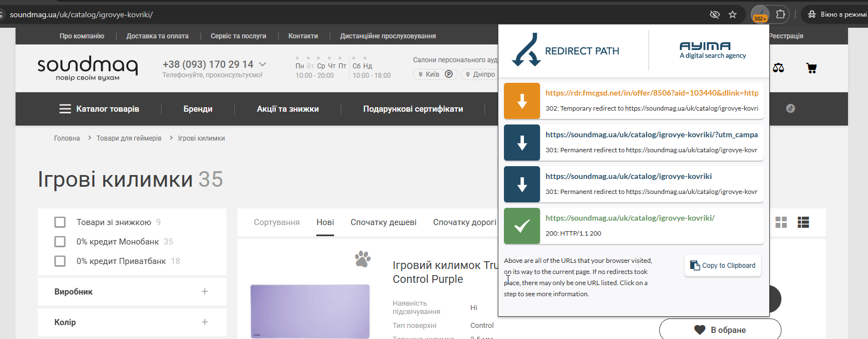Select the Київ showroom location
Screen dimensions: 868x339
(x=435, y=74)
